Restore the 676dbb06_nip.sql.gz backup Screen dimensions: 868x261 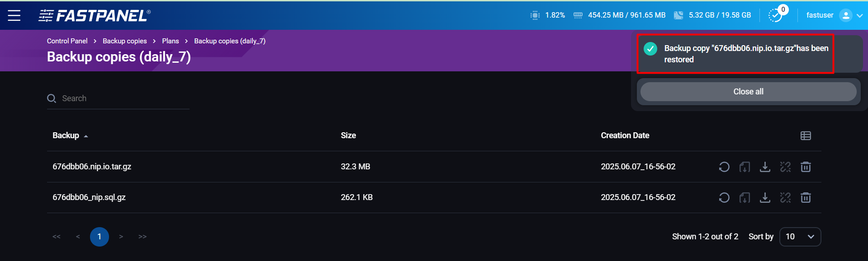pyautogui.click(x=724, y=198)
